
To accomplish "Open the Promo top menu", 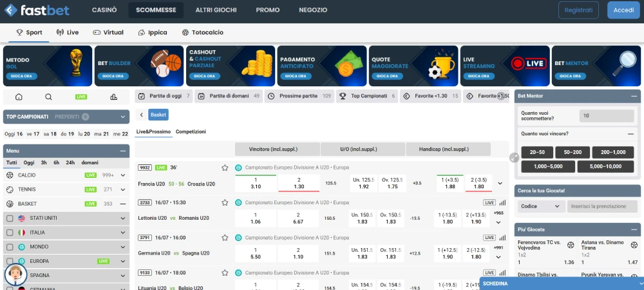I will point(268,10).
